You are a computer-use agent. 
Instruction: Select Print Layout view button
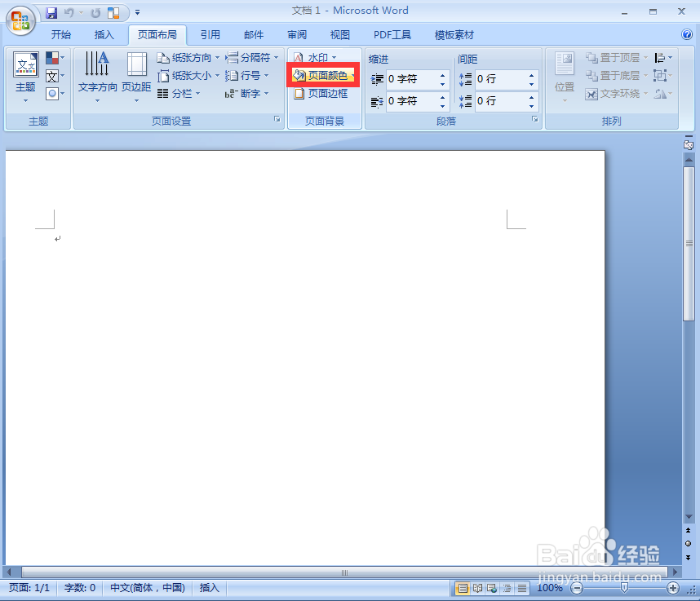463,589
